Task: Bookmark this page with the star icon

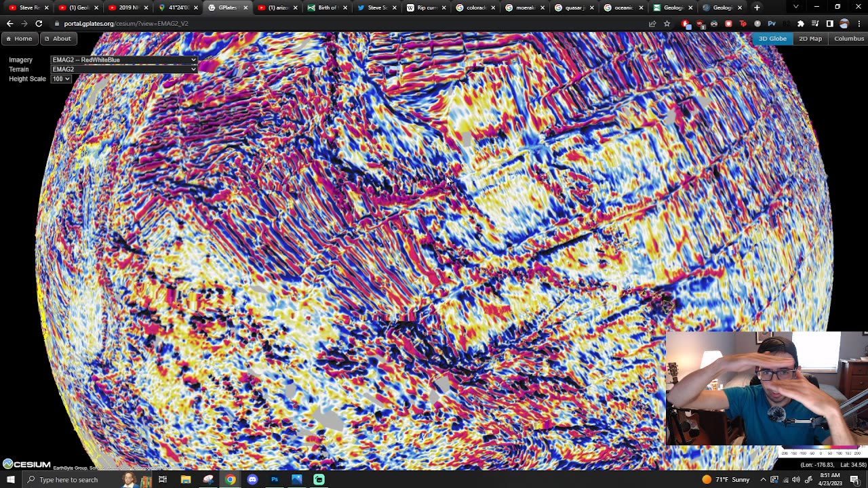Action: tap(667, 23)
